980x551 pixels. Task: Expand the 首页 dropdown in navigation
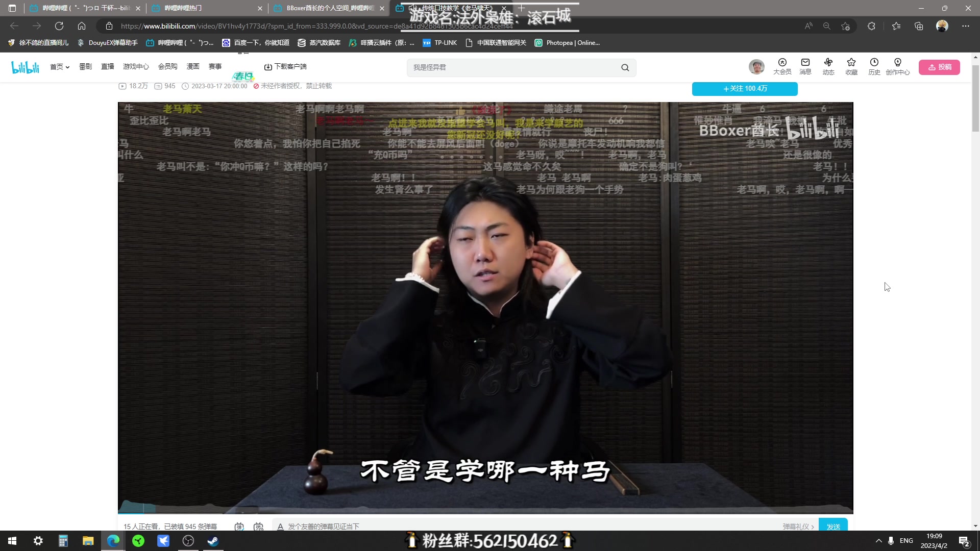(x=60, y=67)
